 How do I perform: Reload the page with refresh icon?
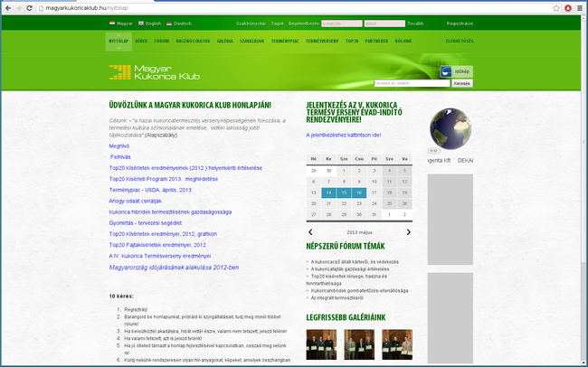pyautogui.click(x=29, y=8)
